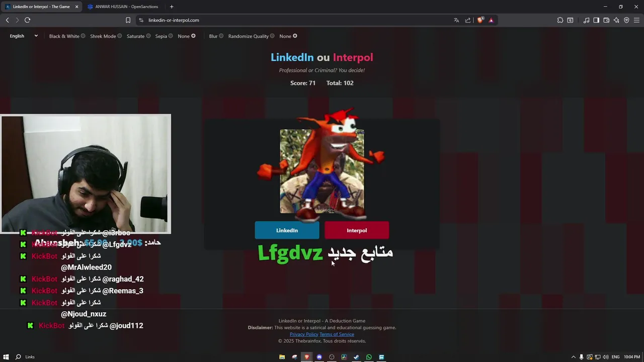Open the media playlist music note icon
644x362 pixels.
[x=586, y=20]
